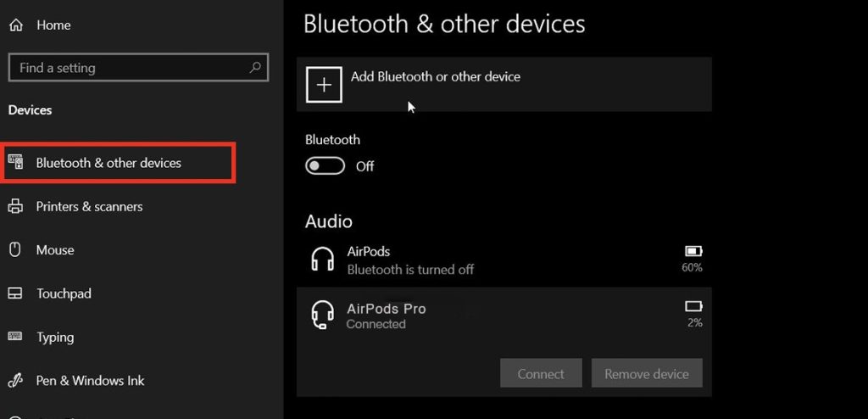Screen dimensions: 868x419
Task: Click the Typing keyboard icon
Action: coord(15,337)
